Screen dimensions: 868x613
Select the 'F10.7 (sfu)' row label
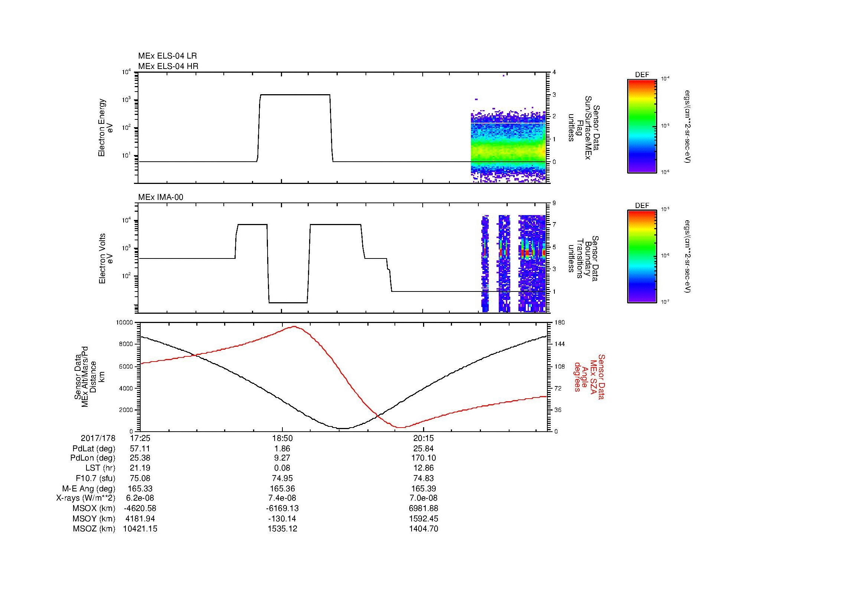[95, 478]
